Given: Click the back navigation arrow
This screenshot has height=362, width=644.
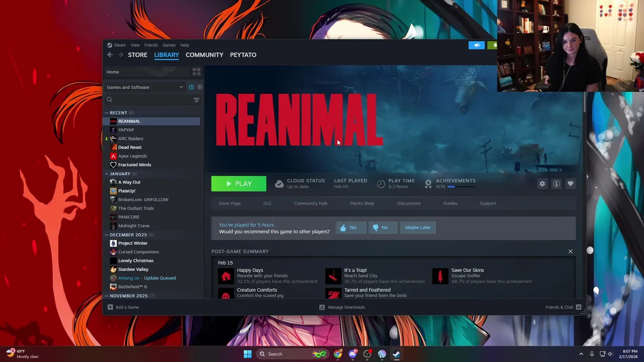Looking at the screenshot, I should [110, 55].
